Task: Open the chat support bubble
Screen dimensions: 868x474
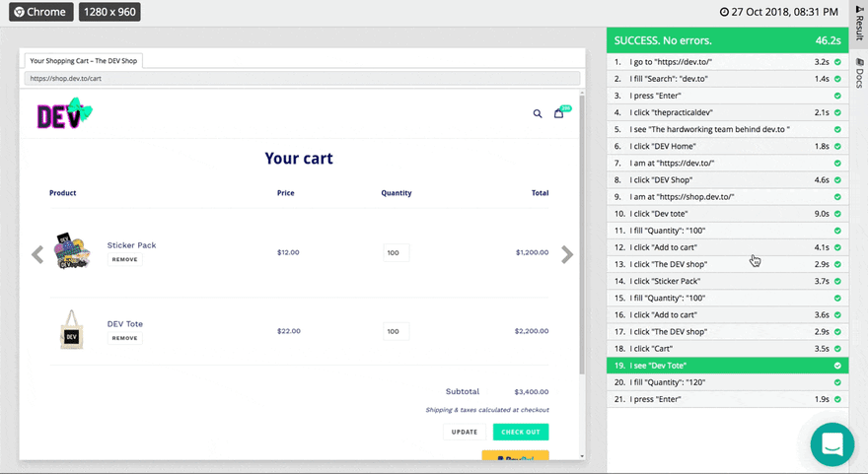Action: (832, 444)
